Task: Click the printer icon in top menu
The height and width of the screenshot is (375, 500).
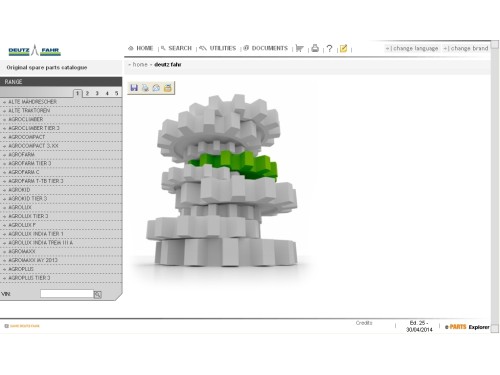Action: [x=315, y=48]
